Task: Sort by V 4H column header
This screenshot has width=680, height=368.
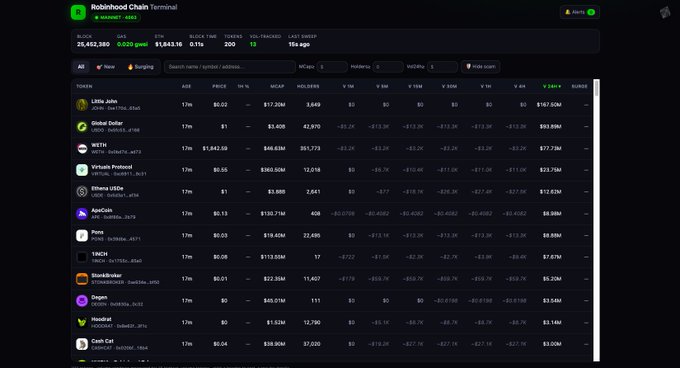Action: click(x=520, y=86)
